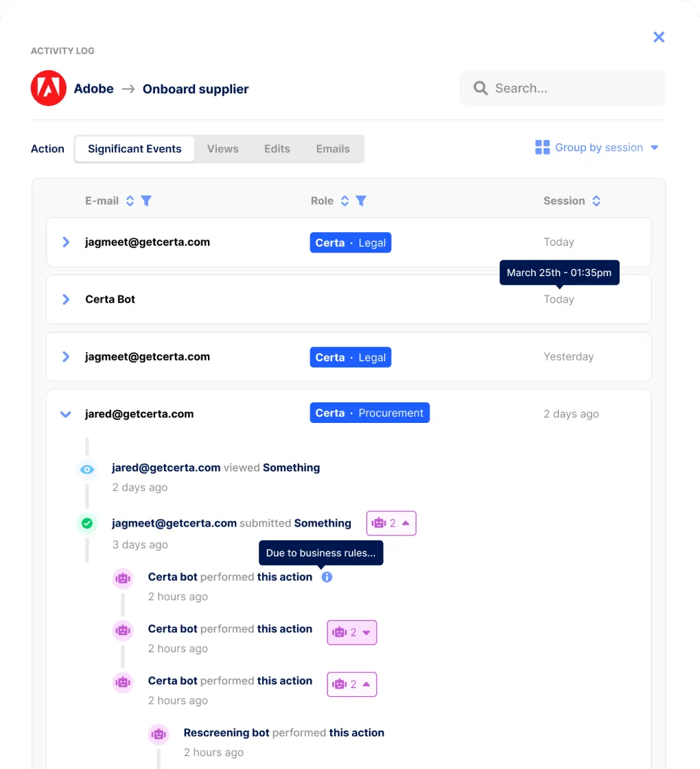This screenshot has width=700, height=769.
Task: Collapse the bot count badge on jagmeet's submission
Action: [x=391, y=523]
